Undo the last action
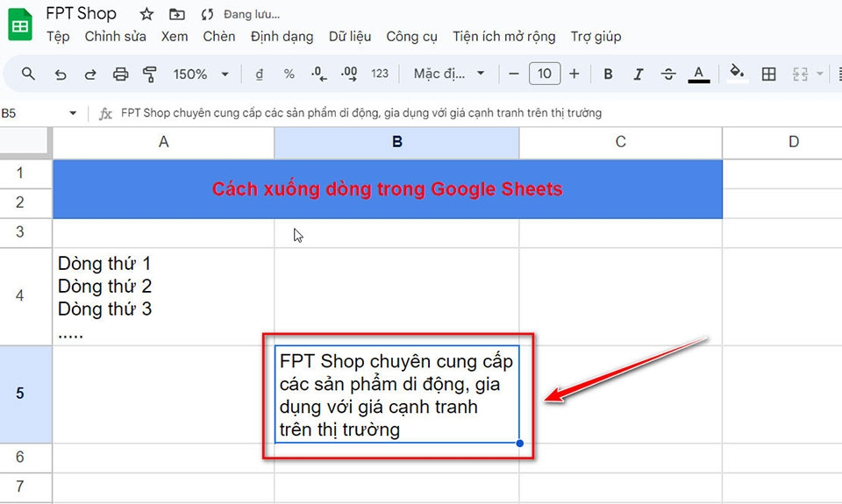This screenshot has width=842, height=504. (61, 75)
